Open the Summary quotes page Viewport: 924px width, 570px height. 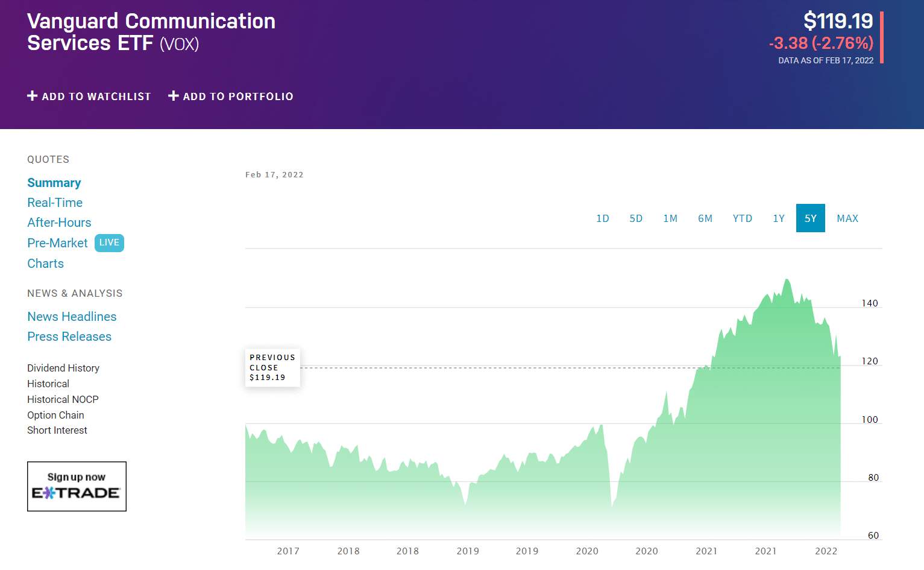pyautogui.click(x=54, y=183)
